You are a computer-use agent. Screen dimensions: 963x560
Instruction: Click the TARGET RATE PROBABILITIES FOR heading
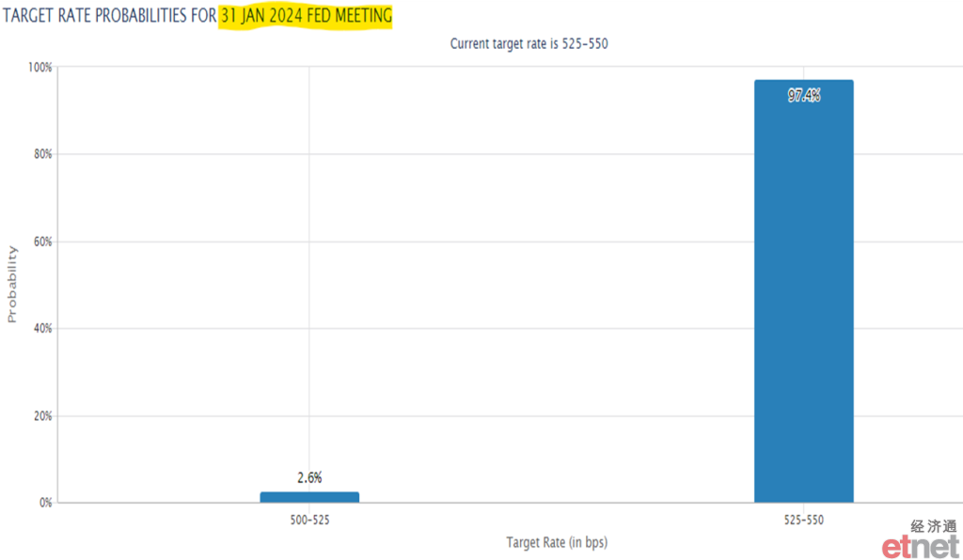tap(110, 15)
